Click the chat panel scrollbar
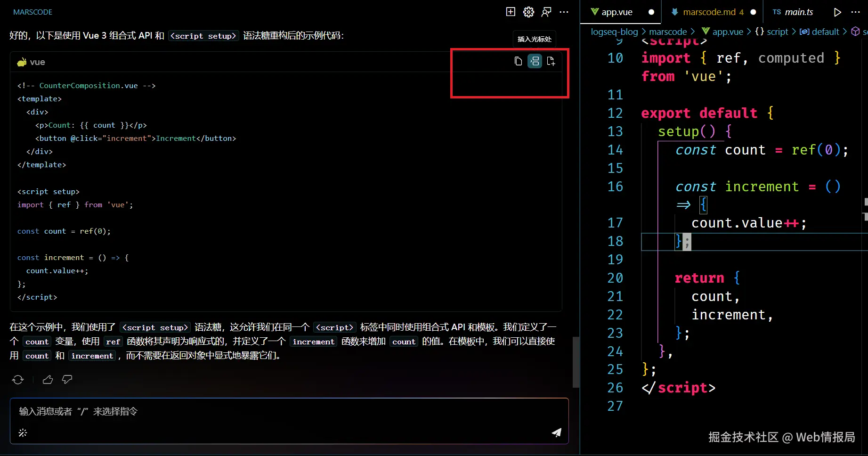868x456 pixels. click(576, 362)
